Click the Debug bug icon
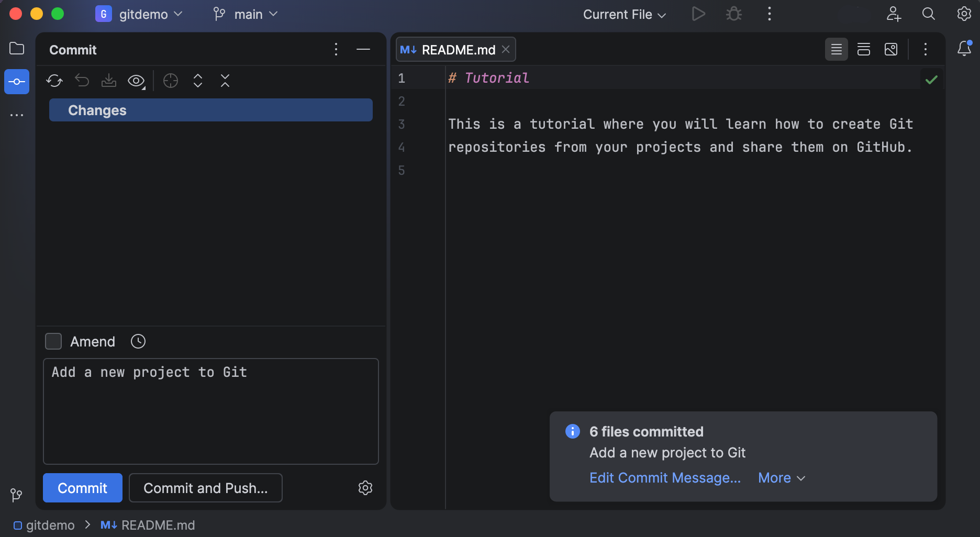This screenshot has width=980, height=537. point(734,14)
